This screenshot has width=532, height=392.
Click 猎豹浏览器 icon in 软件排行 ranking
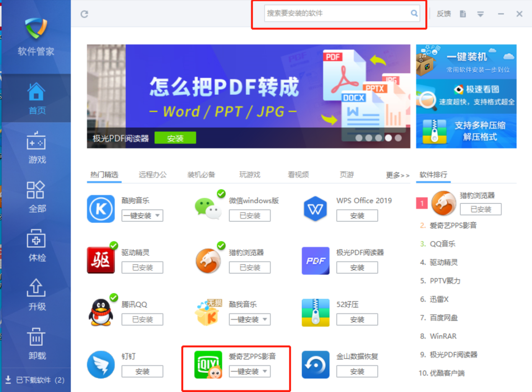tap(444, 203)
